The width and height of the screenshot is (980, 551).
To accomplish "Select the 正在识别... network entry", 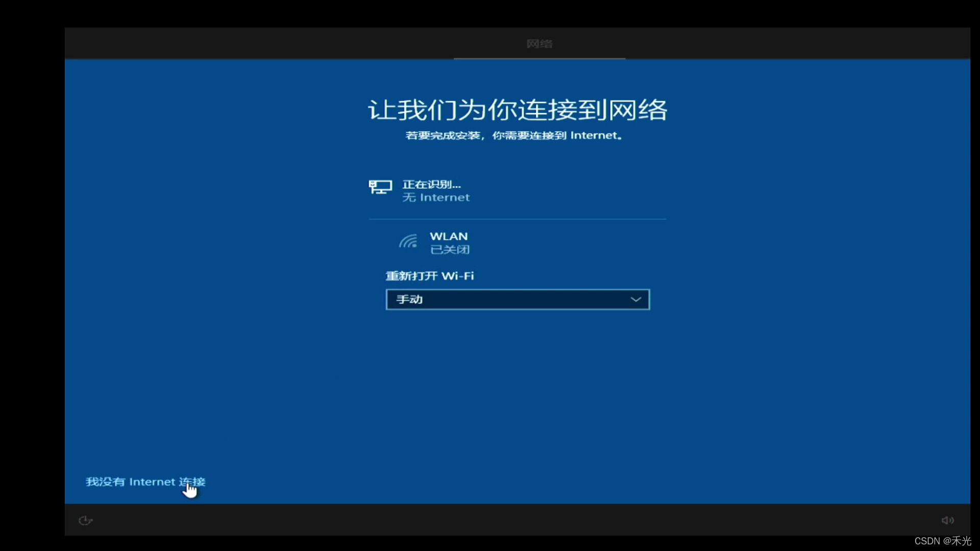I will pyautogui.click(x=517, y=191).
